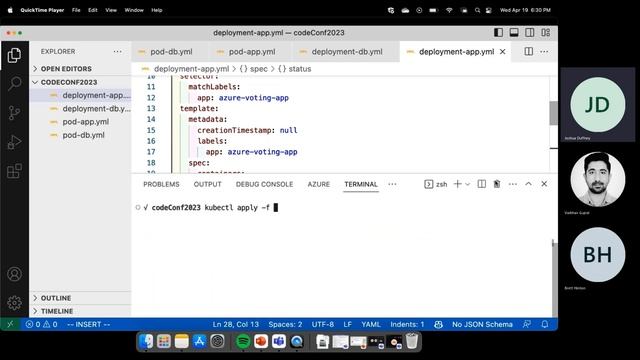
Task: Collapse the CODECONF2023 folder
Action: (x=80, y=82)
